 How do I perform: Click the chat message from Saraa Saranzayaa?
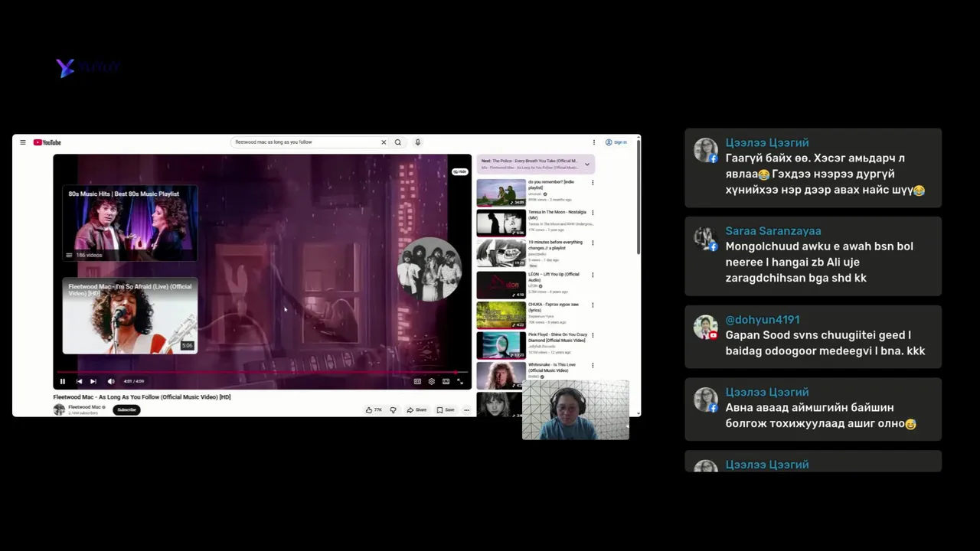pyautogui.click(x=813, y=256)
